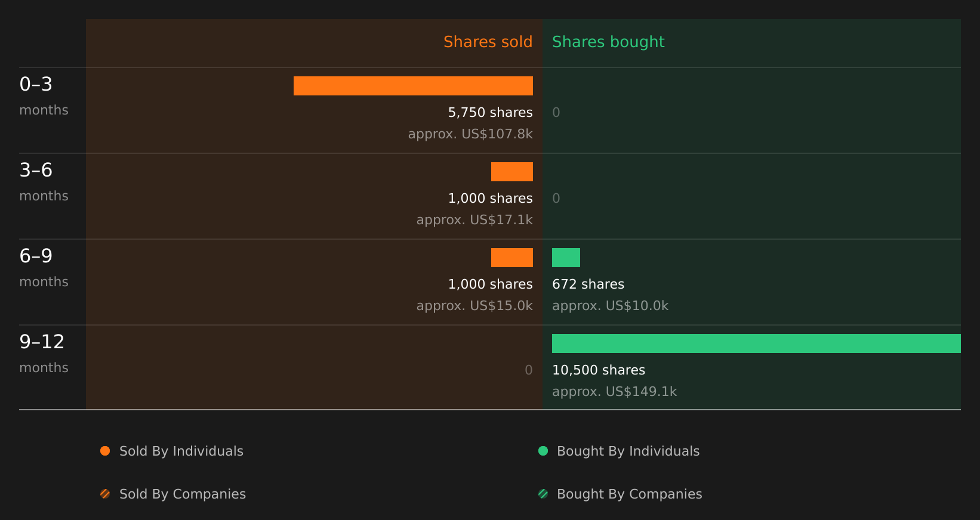The height and width of the screenshot is (520, 980).
Task: Click the 1,000 shares value in 3–6 months
Action: [x=491, y=199]
